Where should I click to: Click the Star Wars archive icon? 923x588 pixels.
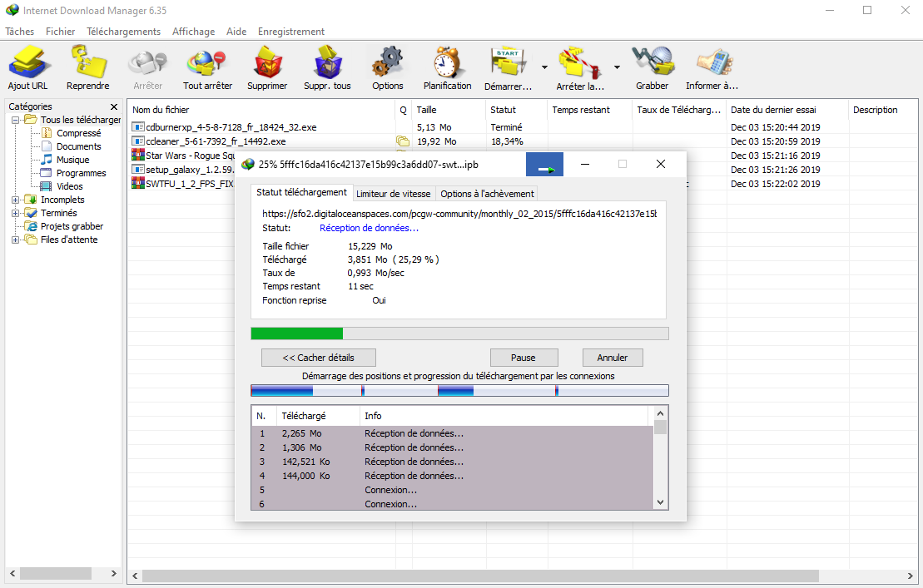(138, 156)
